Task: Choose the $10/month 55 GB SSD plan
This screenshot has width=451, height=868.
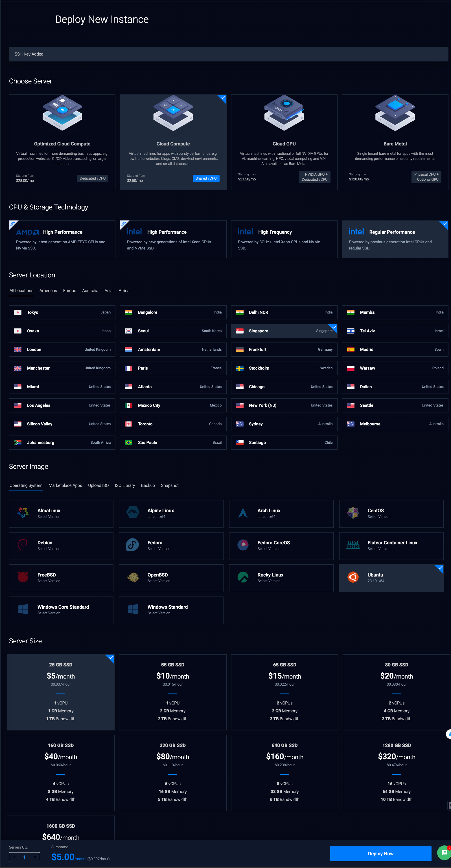Action: pos(172,692)
